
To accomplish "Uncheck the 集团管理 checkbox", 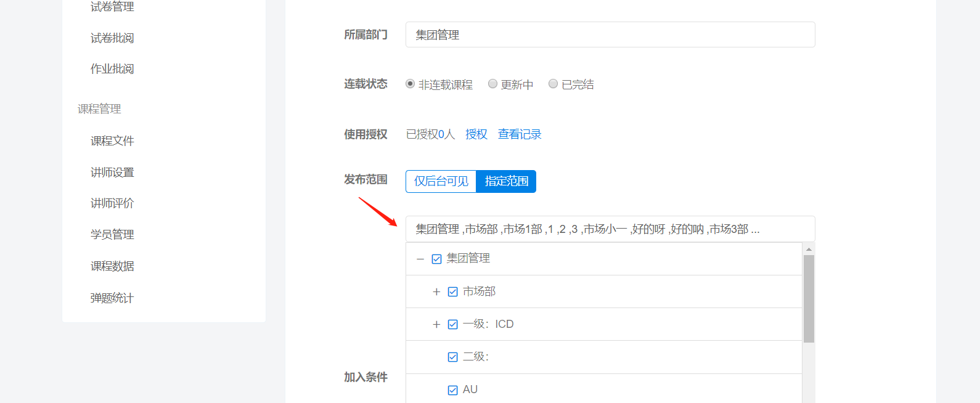I will pos(437,259).
